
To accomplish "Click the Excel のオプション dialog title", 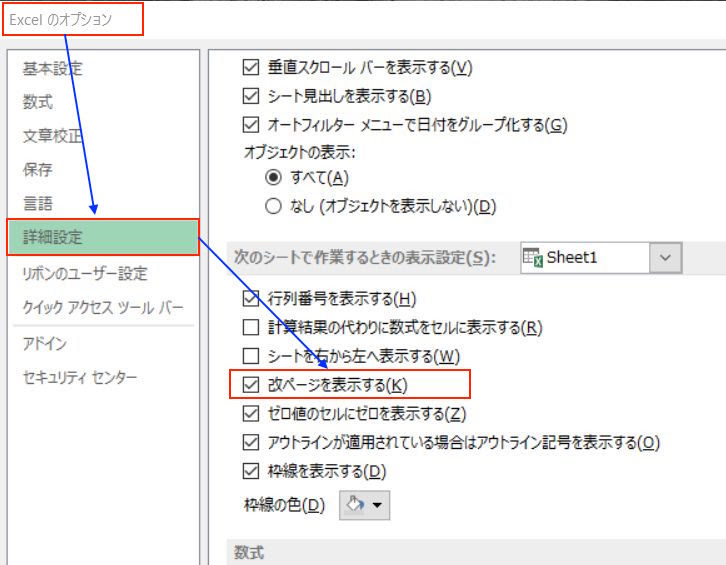I will point(61,19).
